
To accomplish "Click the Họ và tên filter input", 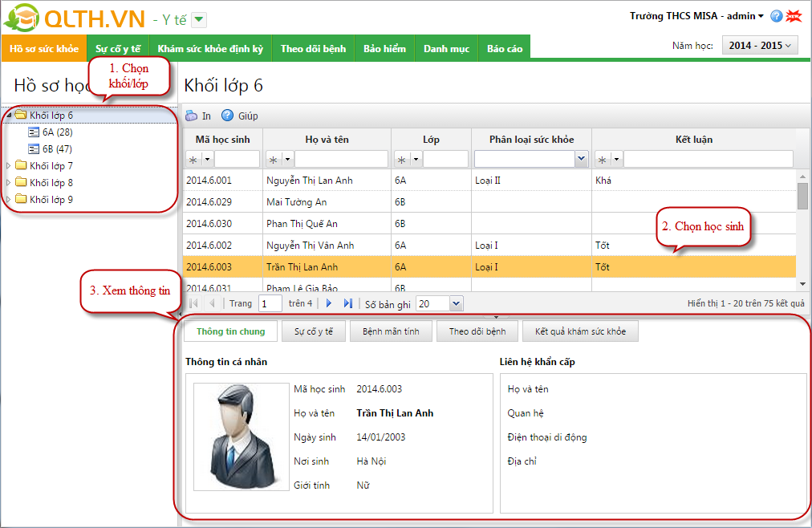I will coord(341,159).
